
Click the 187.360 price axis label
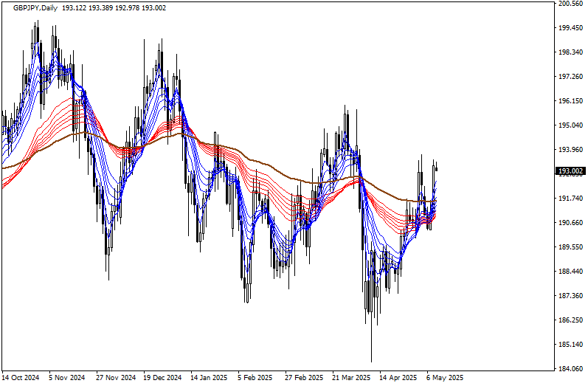(x=571, y=296)
